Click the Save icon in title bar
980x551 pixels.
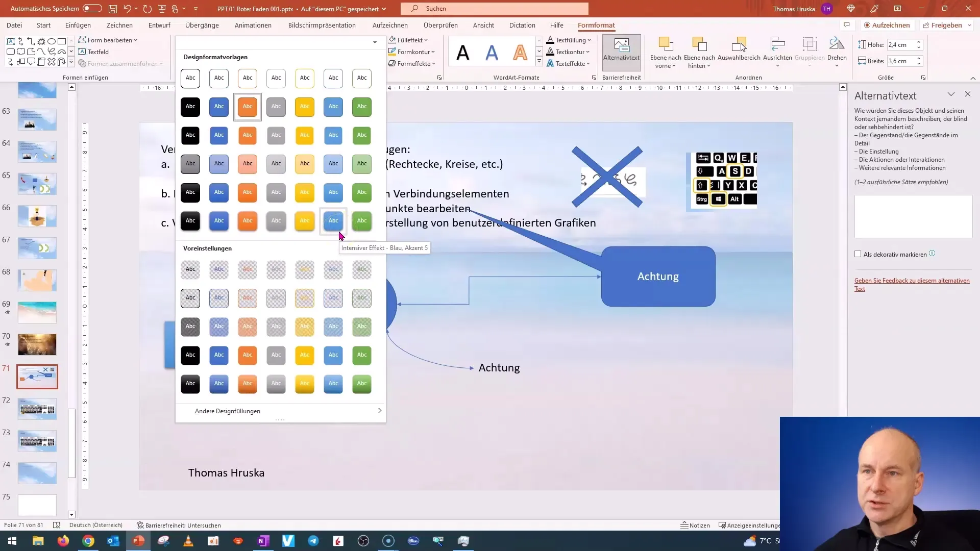(113, 9)
